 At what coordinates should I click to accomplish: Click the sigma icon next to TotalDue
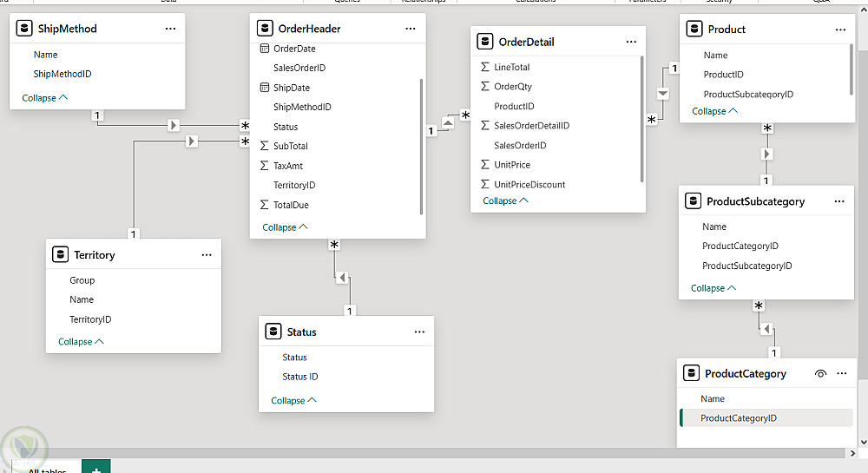(265, 205)
